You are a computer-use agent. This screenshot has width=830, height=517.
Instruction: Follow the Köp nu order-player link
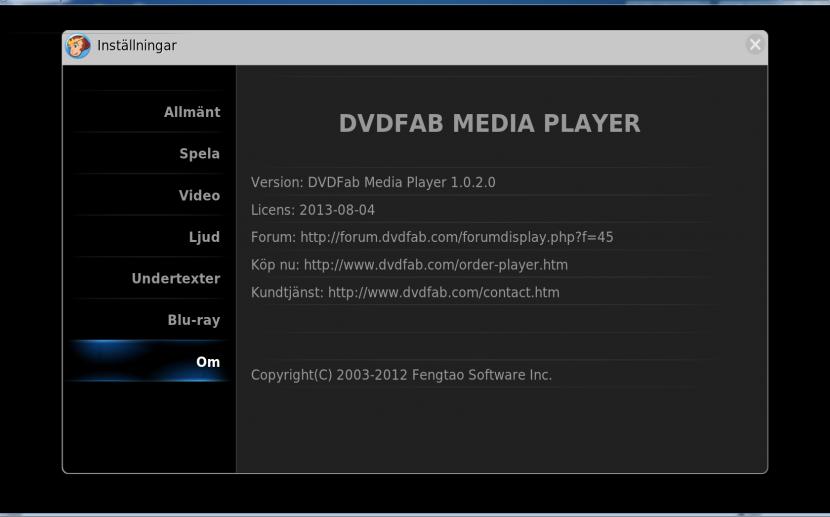(x=436, y=265)
